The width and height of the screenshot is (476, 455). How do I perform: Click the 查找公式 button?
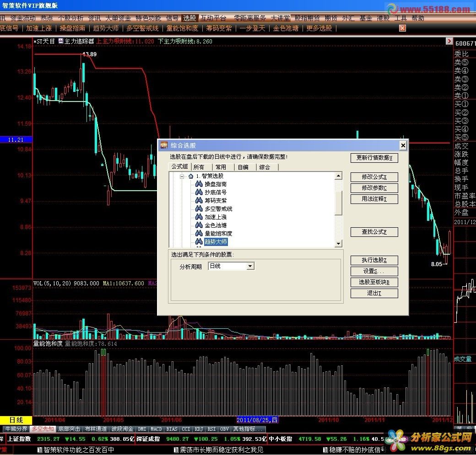pyautogui.click(x=374, y=232)
